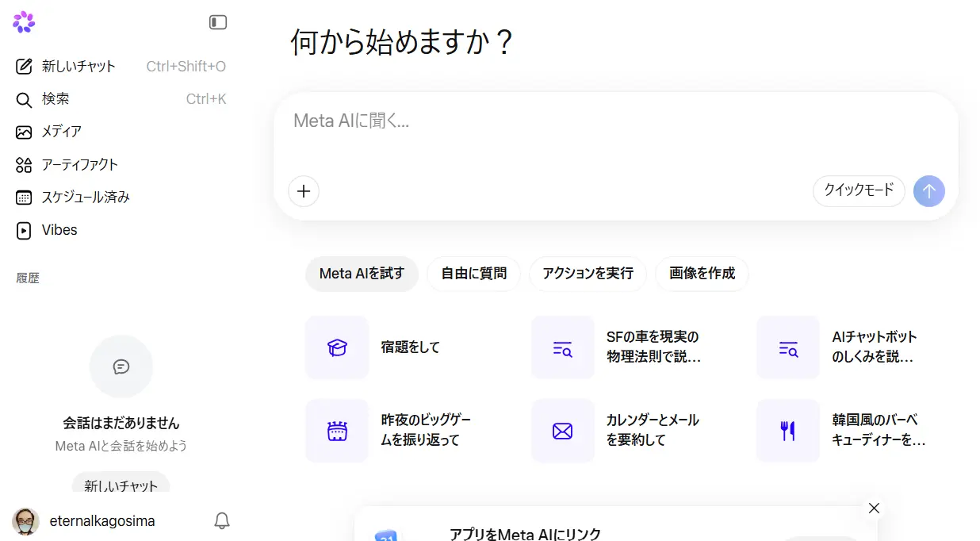Click the envelope icon for カレンダーとメール

coord(563,431)
